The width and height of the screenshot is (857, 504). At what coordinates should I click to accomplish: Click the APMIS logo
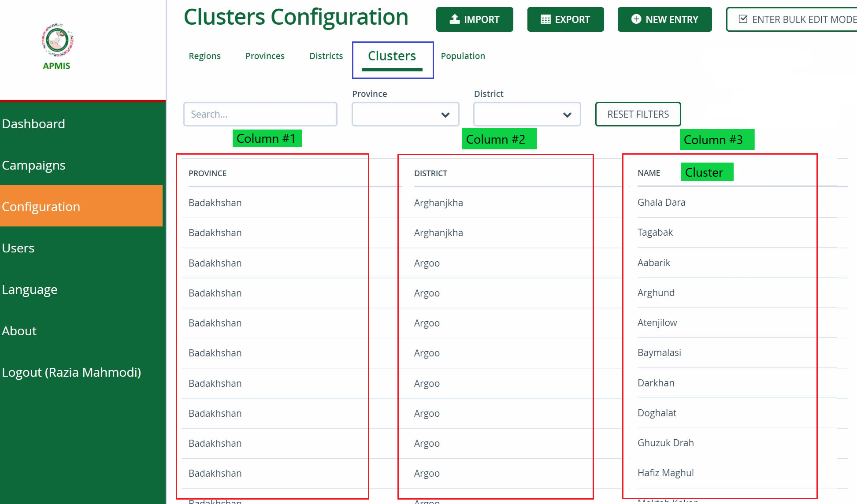click(x=56, y=43)
